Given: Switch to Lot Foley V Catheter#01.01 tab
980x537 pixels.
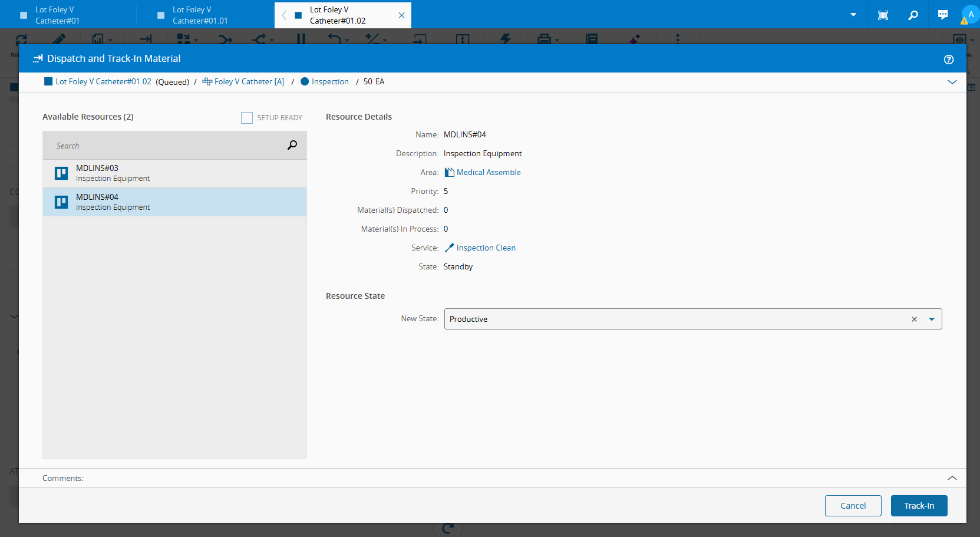Looking at the screenshot, I should pyautogui.click(x=200, y=15).
